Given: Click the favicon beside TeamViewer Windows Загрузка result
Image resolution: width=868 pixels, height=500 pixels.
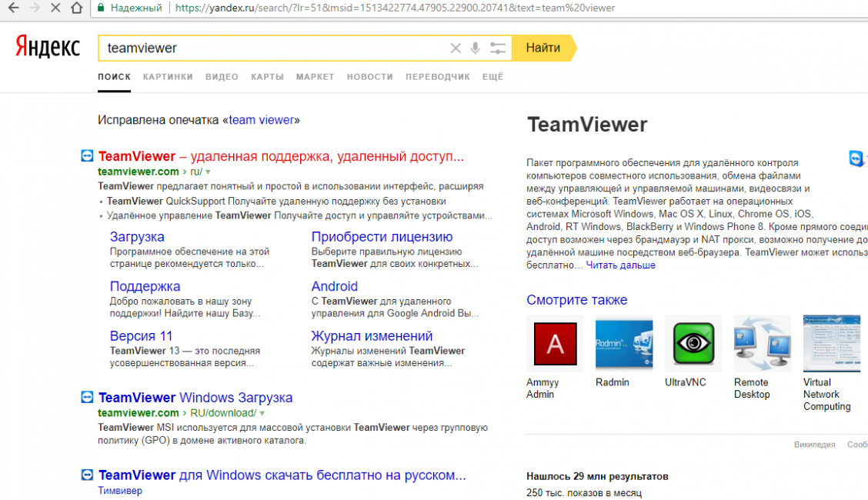Looking at the screenshot, I should pos(87,397).
